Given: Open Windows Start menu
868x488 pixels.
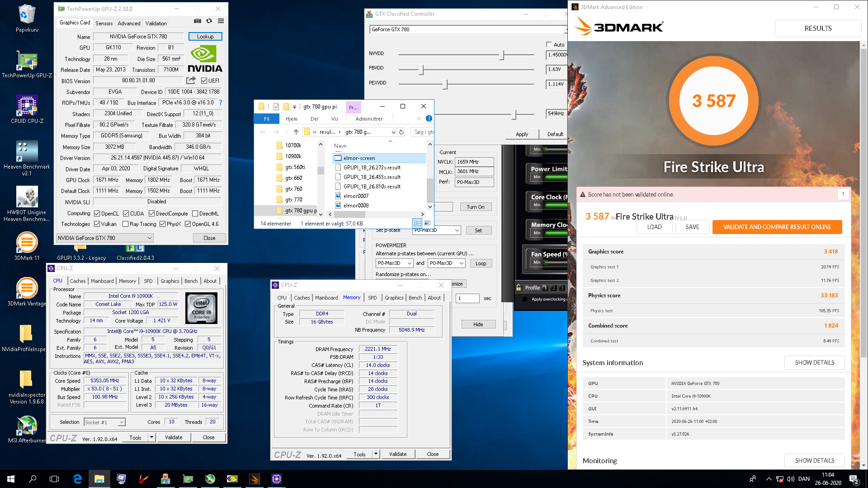Looking at the screenshot, I should (11, 479).
